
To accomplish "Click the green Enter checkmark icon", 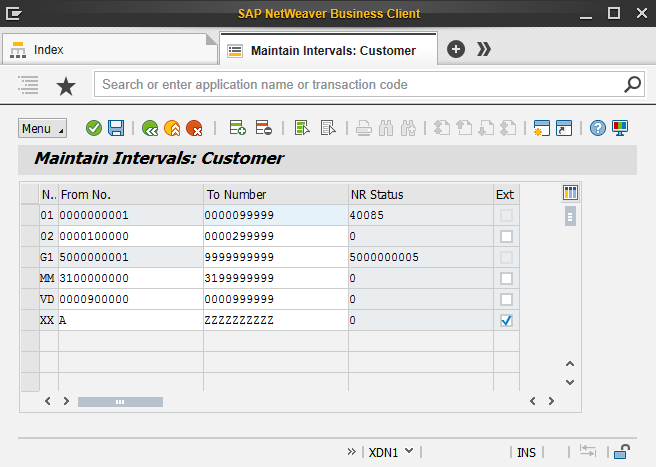I will click(x=94, y=128).
